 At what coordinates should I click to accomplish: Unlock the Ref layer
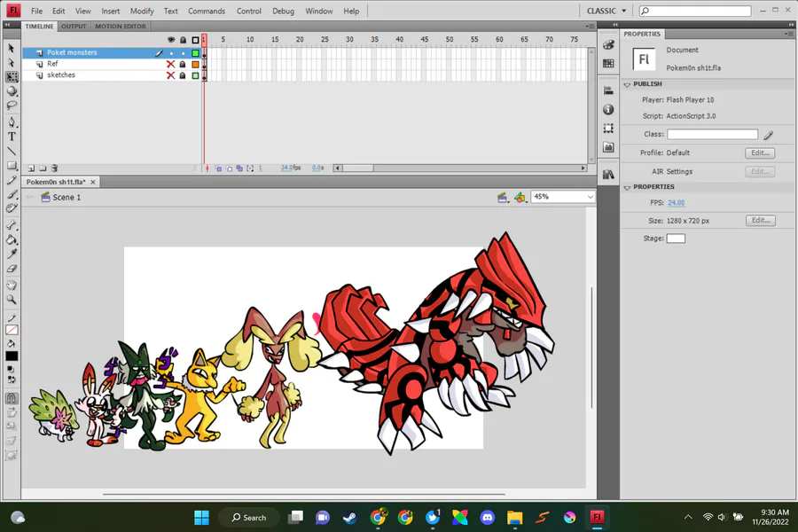(x=183, y=64)
